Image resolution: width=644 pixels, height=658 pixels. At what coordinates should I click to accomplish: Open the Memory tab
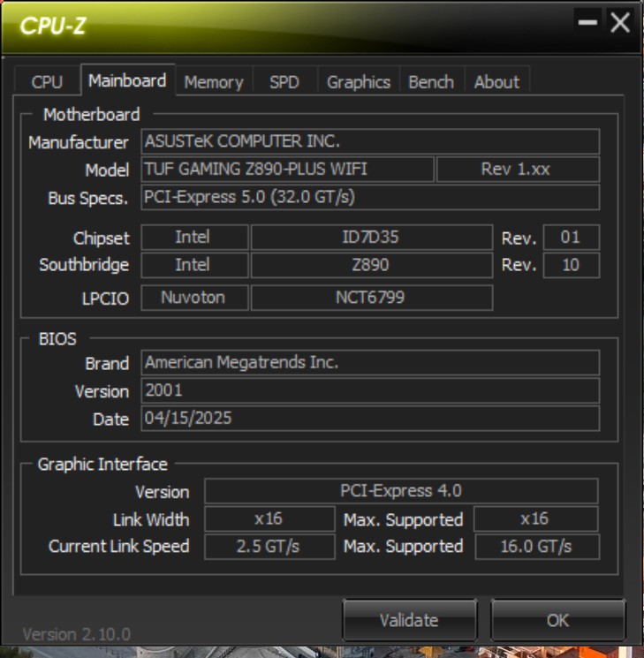(x=214, y=81)
